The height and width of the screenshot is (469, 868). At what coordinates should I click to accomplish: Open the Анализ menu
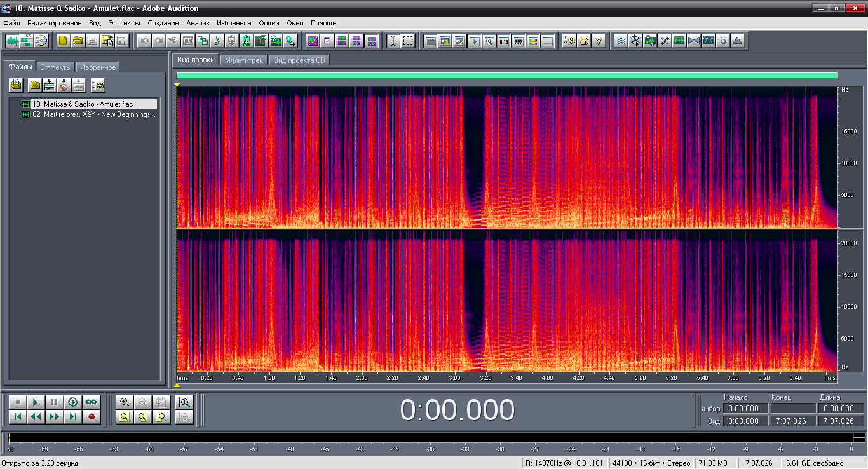point(198,23)
